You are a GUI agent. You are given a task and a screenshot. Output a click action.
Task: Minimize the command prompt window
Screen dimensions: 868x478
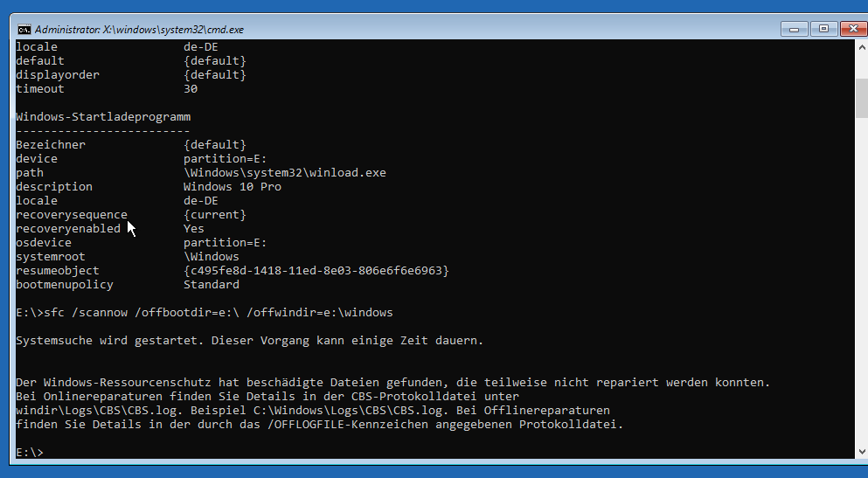(x=794, y=29)
